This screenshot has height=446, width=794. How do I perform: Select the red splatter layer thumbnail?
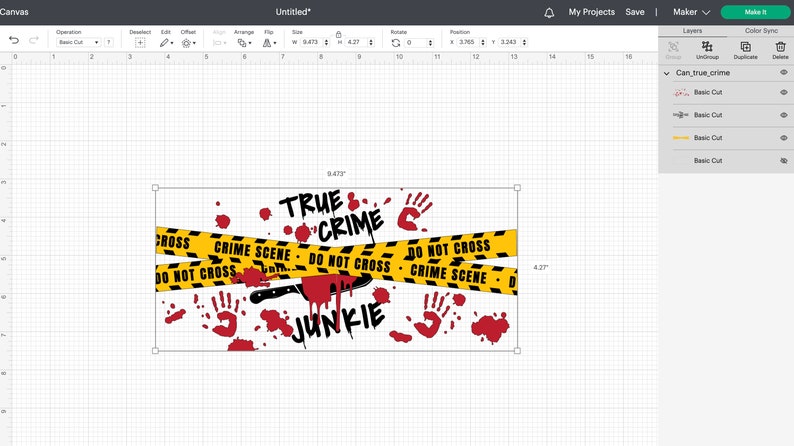point(681,92)
